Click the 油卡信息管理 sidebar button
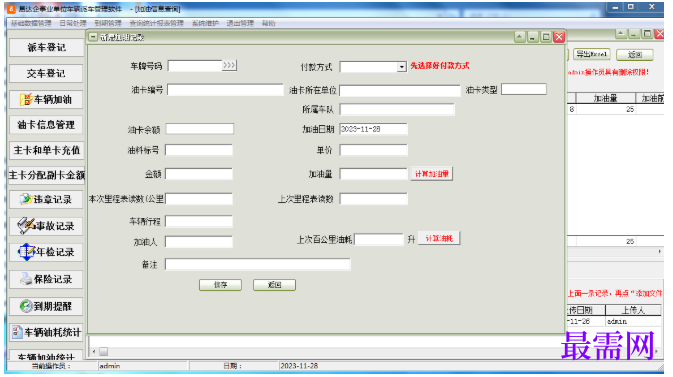Image resolution: width=673 pixels, height=377 pixels. [x=46, y=125]
